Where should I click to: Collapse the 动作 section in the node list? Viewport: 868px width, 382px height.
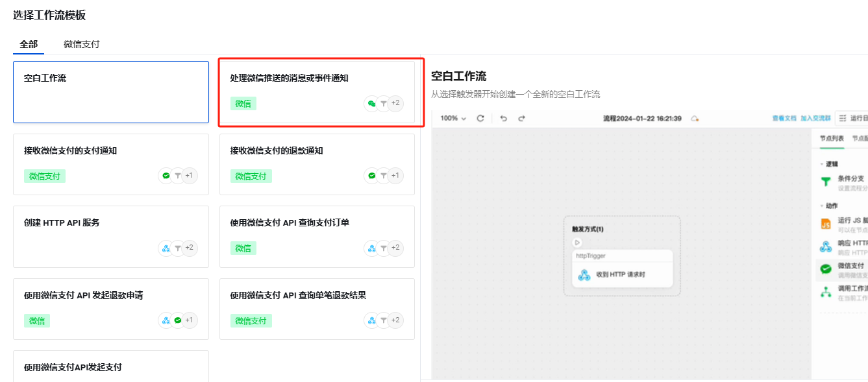[821, 205]
